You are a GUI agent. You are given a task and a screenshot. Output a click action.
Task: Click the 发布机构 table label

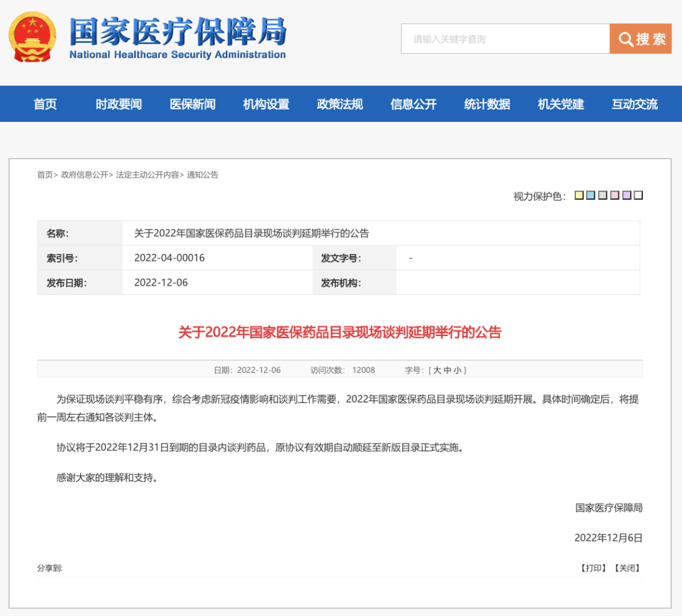tap(341, 283)
